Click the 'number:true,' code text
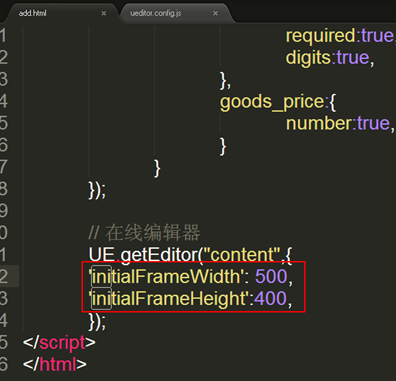Viewport: 396px width, 381px height. point(340,124)
